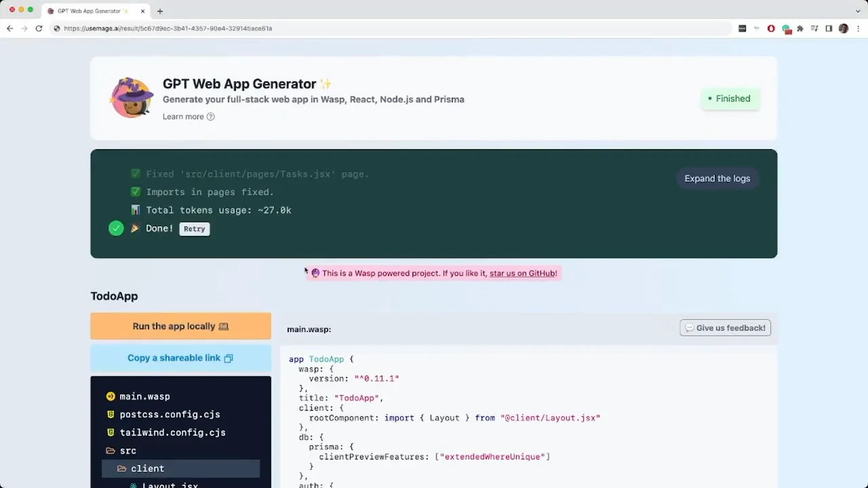Open a new browser tab
Screen dimensions: 868x488
click(x=160, y=11)
